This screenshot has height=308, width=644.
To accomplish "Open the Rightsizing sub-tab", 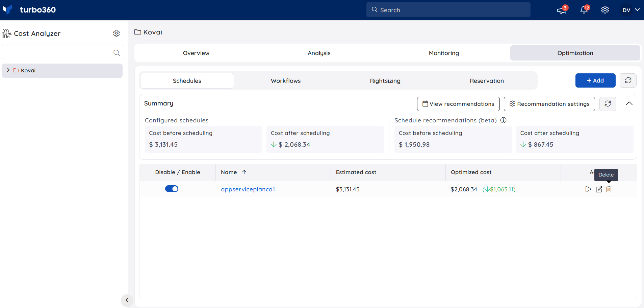I will (385, 81).
